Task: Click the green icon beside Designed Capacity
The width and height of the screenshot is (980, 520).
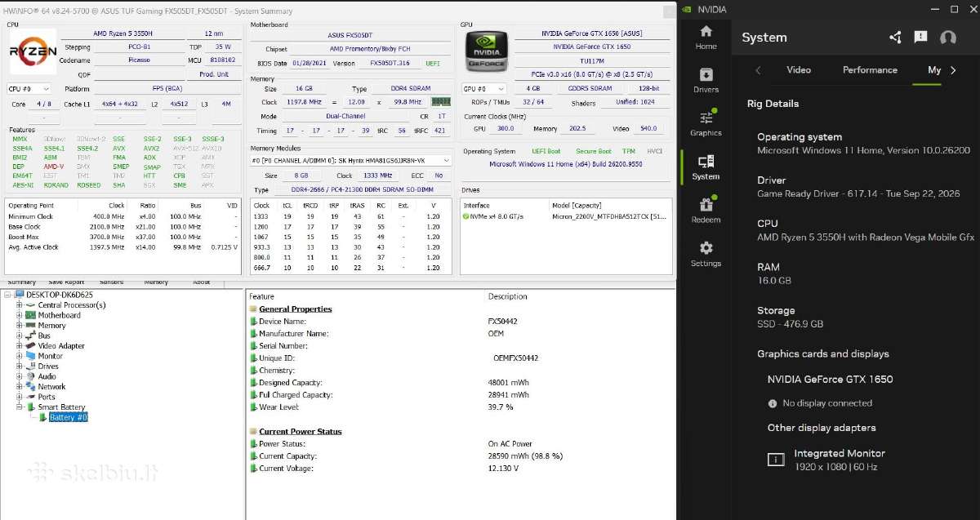Action: pos(253,383)
